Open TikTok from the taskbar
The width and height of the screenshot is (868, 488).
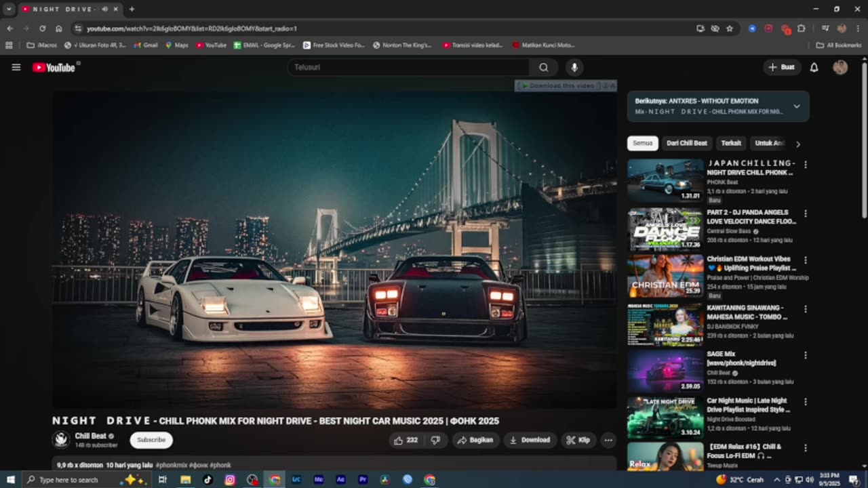pyautogui.click(x=208, y=479)
